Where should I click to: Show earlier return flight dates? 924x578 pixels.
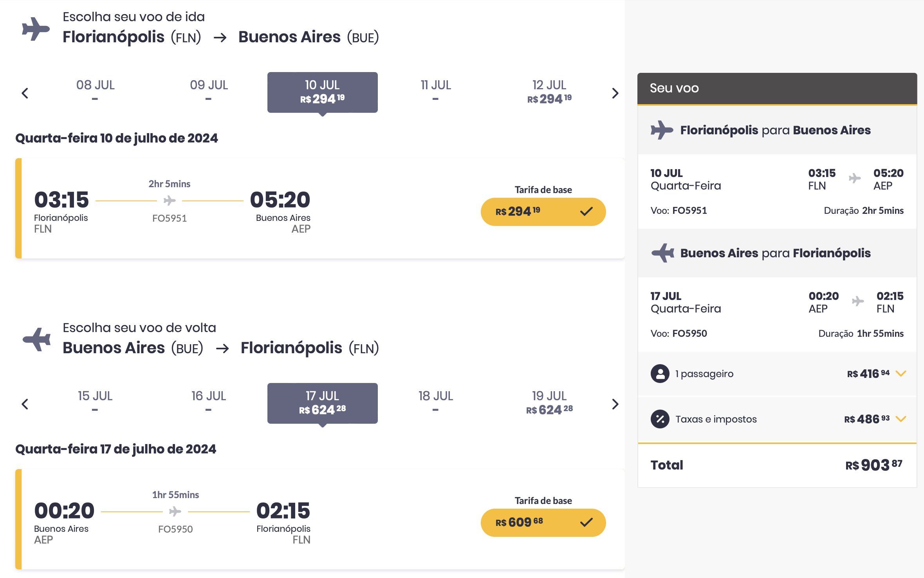25,404
